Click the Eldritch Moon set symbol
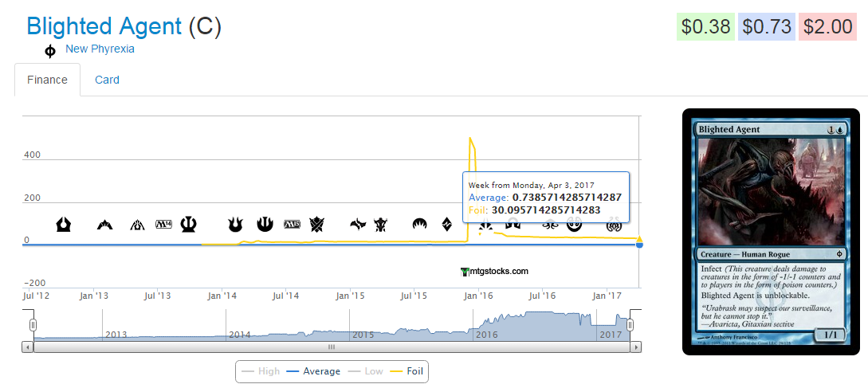Viewport: 868px width, 388px height. 550,224
